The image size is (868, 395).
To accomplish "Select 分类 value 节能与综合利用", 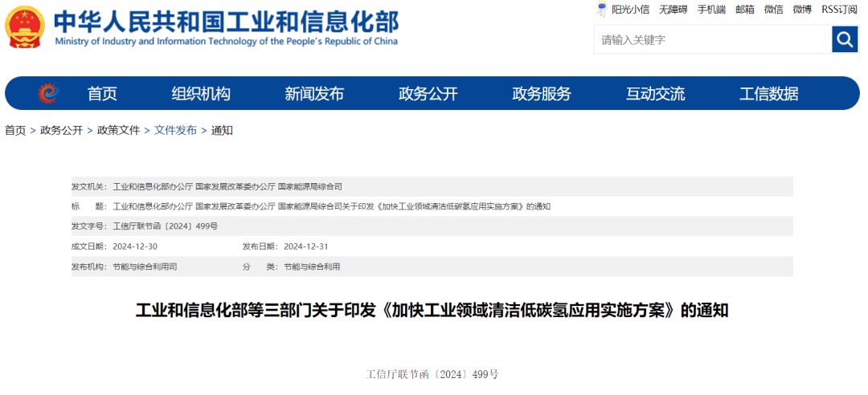I will tap(312, 266).
